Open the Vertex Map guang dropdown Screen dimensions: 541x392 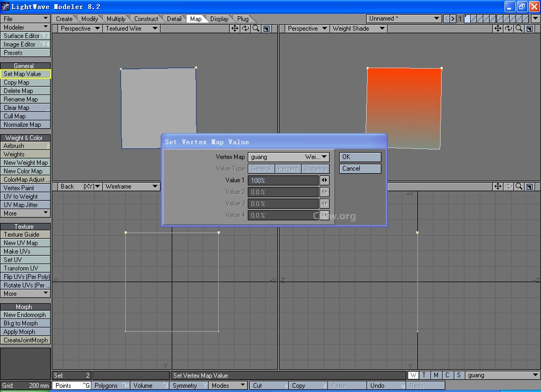pos(289,157)
